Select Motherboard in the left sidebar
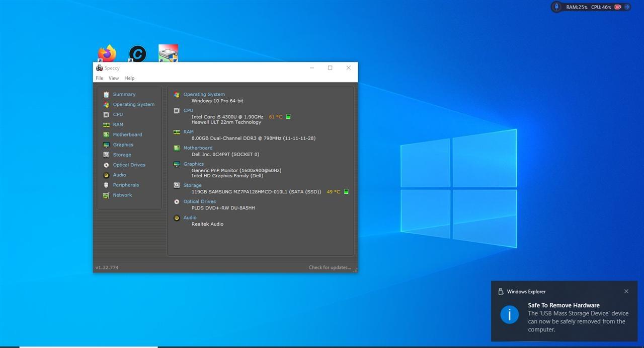The image size is (644, 348). (127, 134)
